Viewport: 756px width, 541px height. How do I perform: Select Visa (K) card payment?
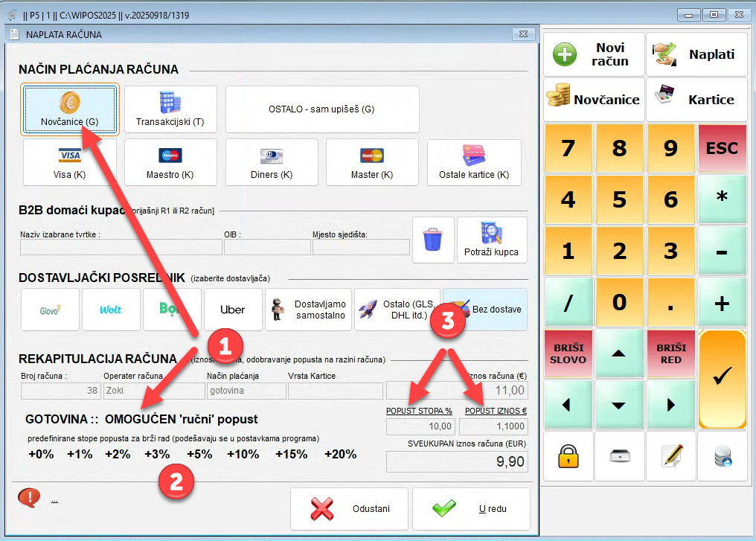coord(70,162)
